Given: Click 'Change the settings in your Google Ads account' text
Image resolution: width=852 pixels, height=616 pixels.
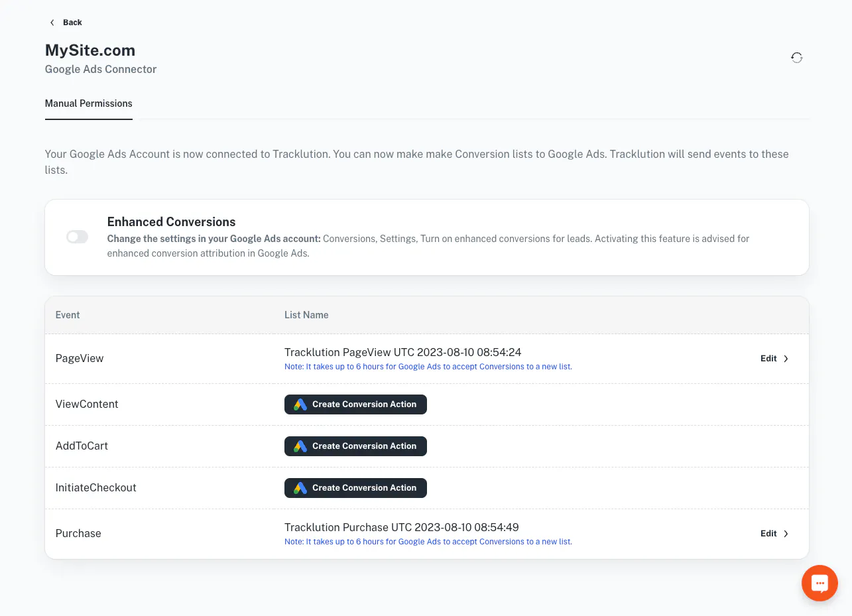Looking at the screenshot, I should (x=214, y=239).
